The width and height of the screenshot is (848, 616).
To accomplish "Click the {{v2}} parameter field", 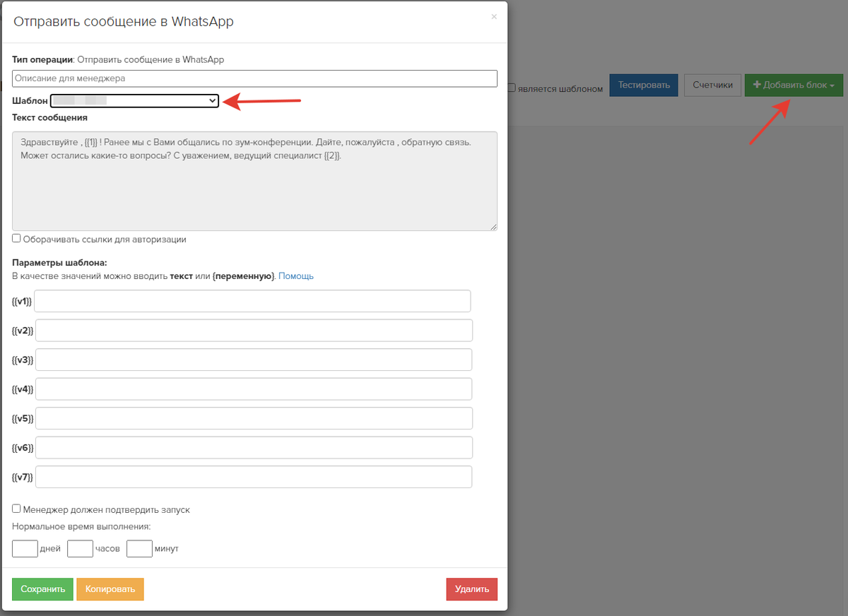I will pos(254,331).
